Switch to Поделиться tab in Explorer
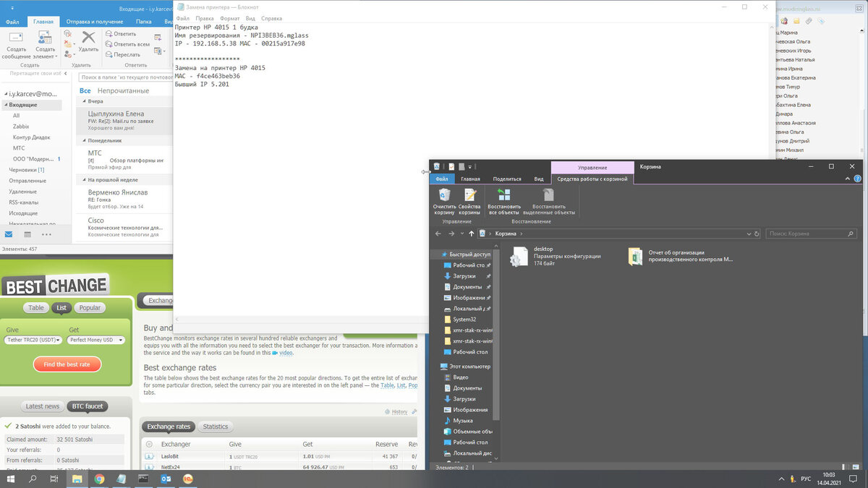This screenshot has height=488, width=868. coord(507,179)
